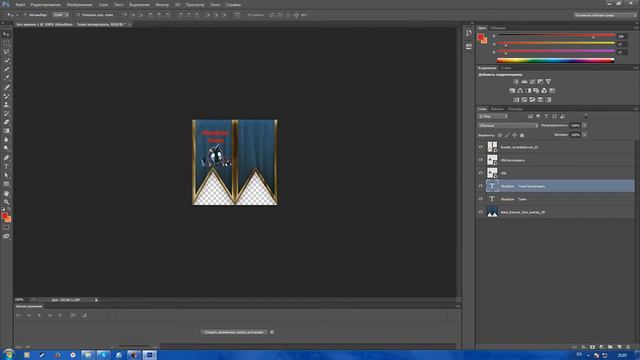The height and width of the screenshot is (360, 640).
Task: Click the create video timeline button
Action: tap(235, 332)
